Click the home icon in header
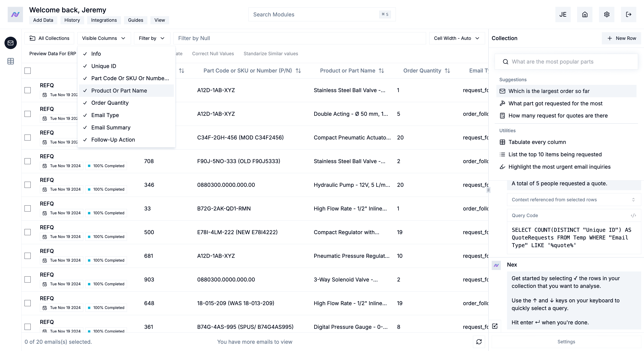644x351 pixels. pos(585,15)
